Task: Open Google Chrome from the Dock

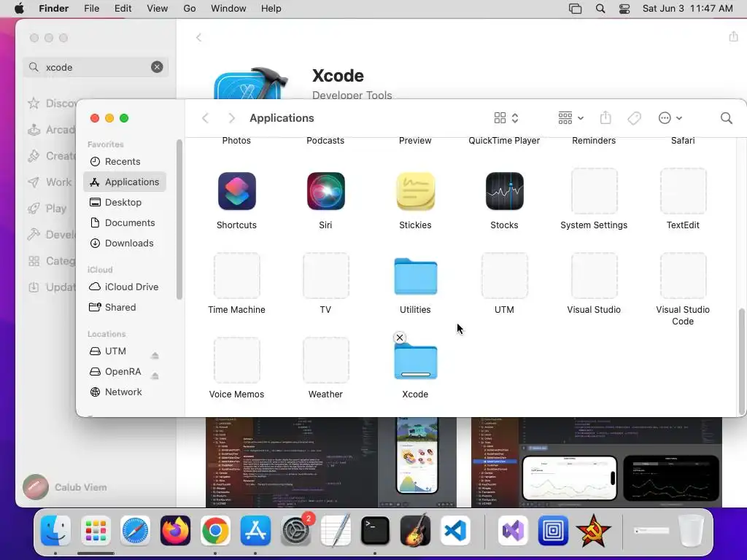Action: 215,531
